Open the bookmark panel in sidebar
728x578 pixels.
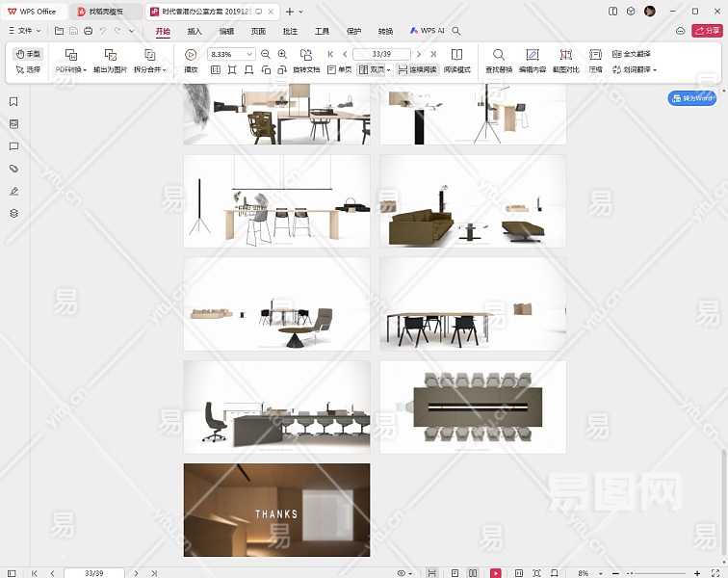(x=13, y=102)
